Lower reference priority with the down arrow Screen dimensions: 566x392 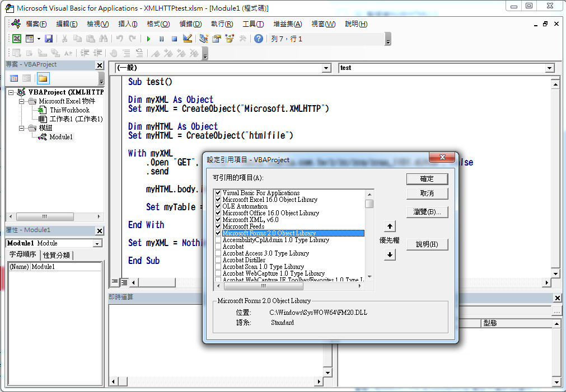[x=390, y=254]
